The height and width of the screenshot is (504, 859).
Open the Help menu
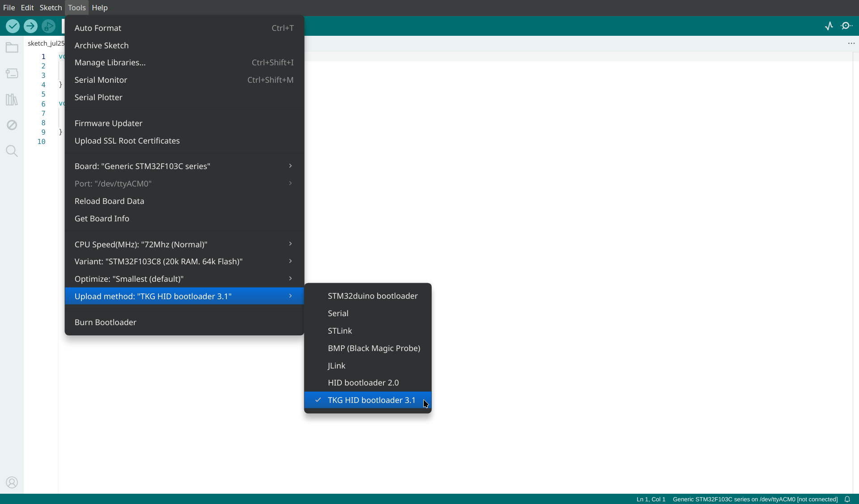(99, 8)
